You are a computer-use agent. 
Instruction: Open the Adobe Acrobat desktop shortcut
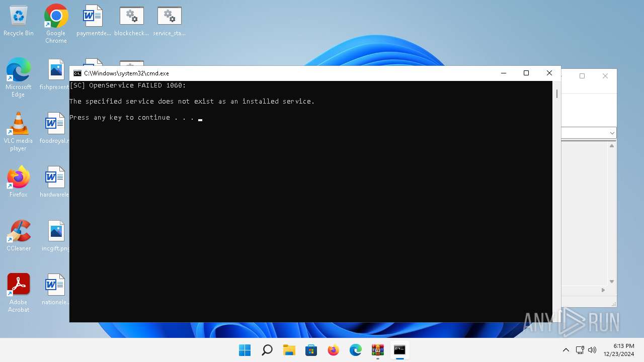tap(19, 293)
